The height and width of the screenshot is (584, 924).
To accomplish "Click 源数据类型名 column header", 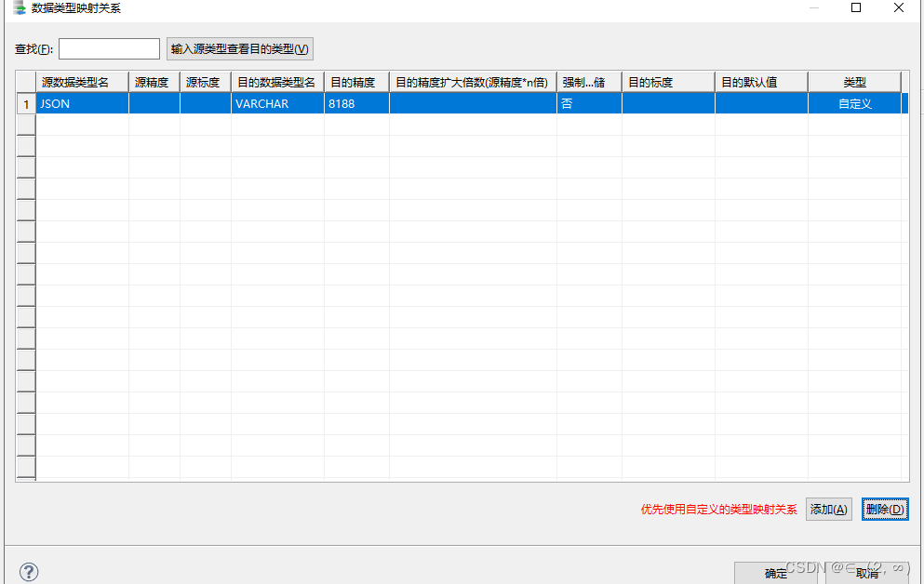I will point(83,83).
